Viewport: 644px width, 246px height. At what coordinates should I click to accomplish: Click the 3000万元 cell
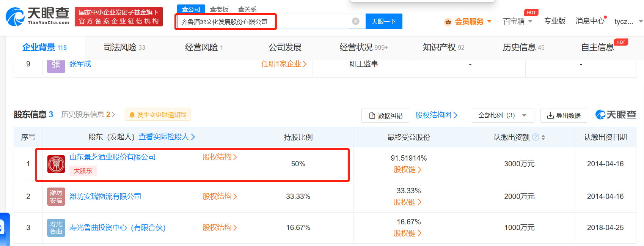(x=519, y=164)
